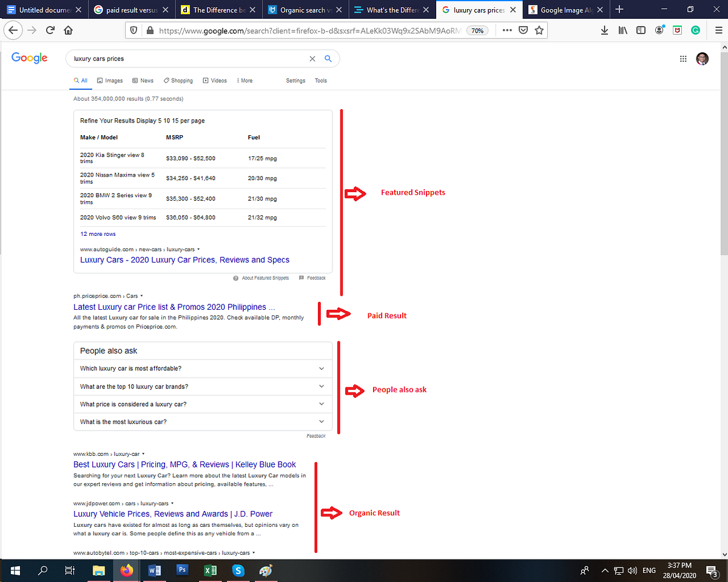Open the Kelley Blue Book result link
The width and height of the screenshot is (728, 582).
click(184, 464)
